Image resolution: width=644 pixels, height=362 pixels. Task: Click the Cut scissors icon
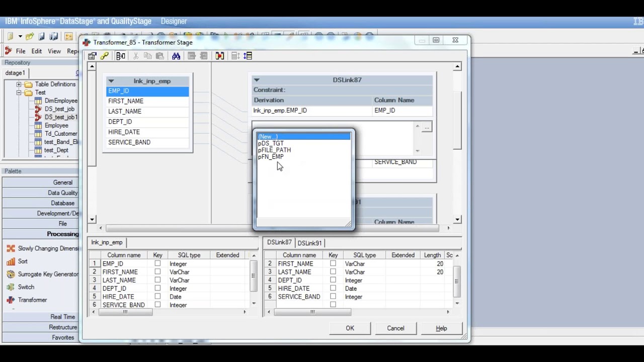coord(136,56)
